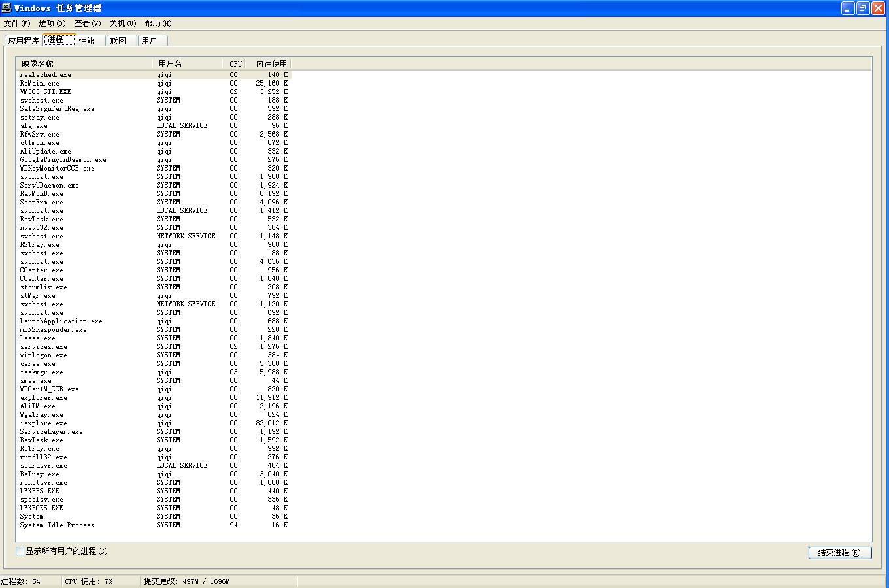Click the stMgr.exe process row

coord(154,296)
